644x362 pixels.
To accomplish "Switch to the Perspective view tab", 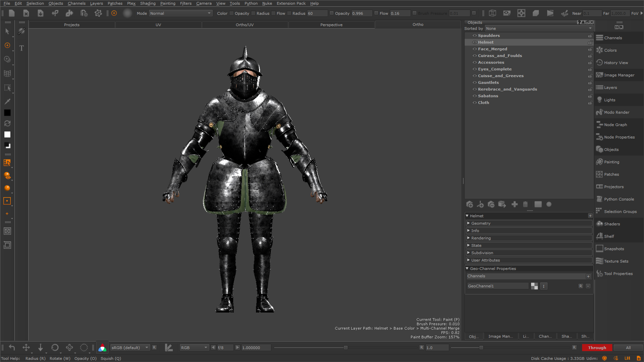I will pyautogui.click(x=331, y=25).
